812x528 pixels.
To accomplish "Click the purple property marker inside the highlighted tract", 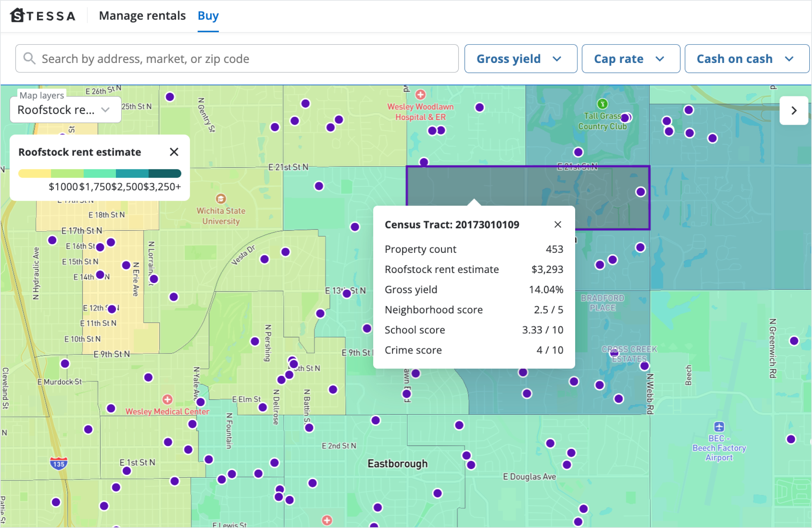I will coord(641,192).
